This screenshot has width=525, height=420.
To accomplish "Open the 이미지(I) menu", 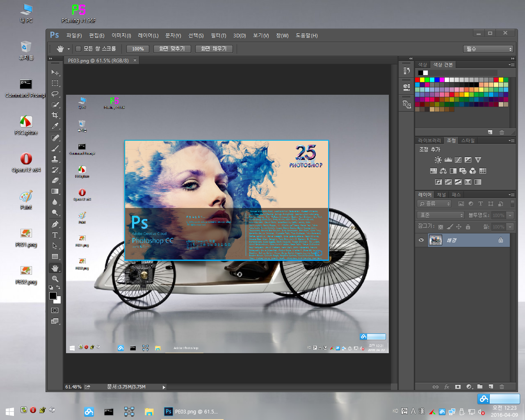I will coord(121,36).
